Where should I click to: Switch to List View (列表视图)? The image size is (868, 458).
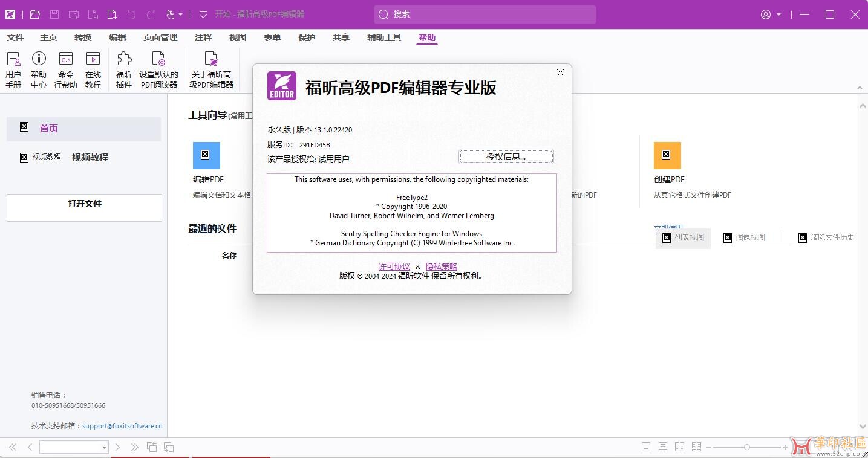[684, 237]
